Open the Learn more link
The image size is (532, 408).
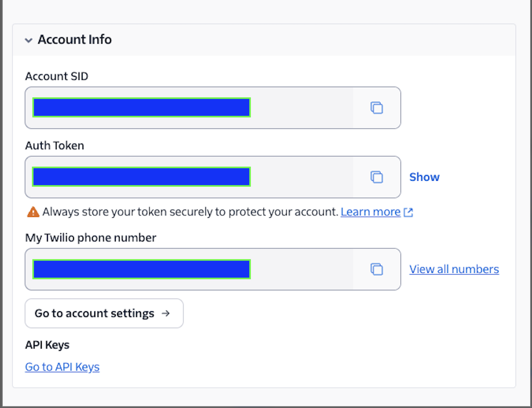[x=370, y=212]
